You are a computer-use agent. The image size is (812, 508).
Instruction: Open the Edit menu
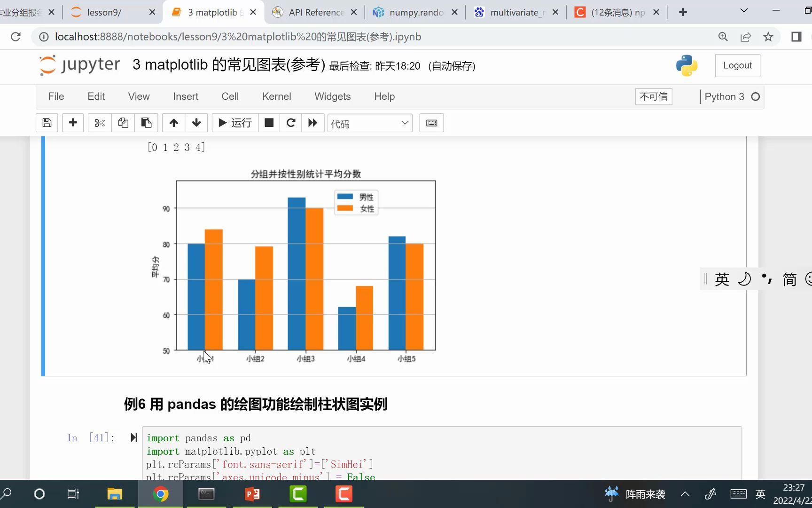(x=96, y=96)
